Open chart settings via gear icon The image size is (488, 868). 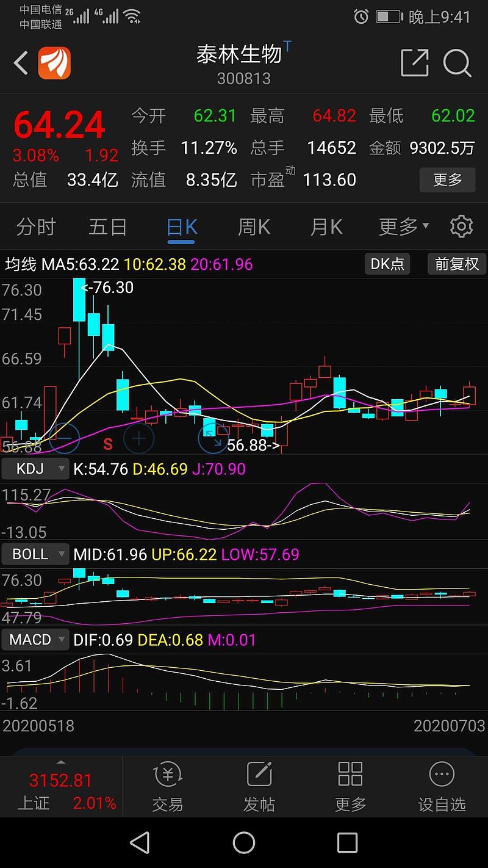coord(461,226)
